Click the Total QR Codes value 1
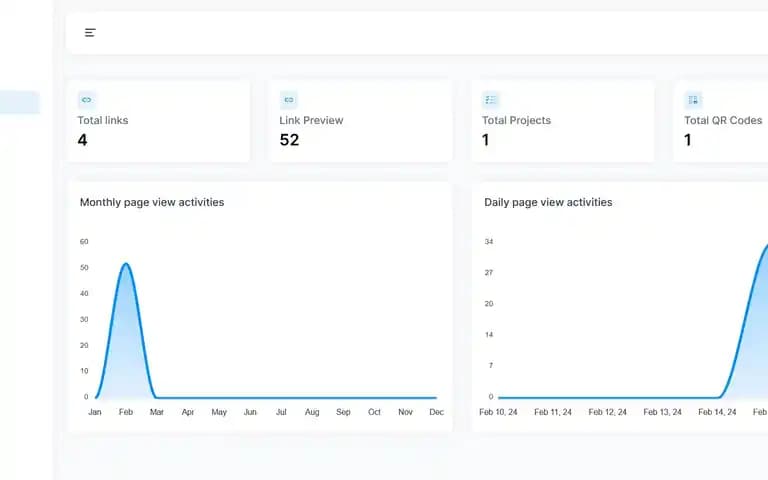 [688, 141]
